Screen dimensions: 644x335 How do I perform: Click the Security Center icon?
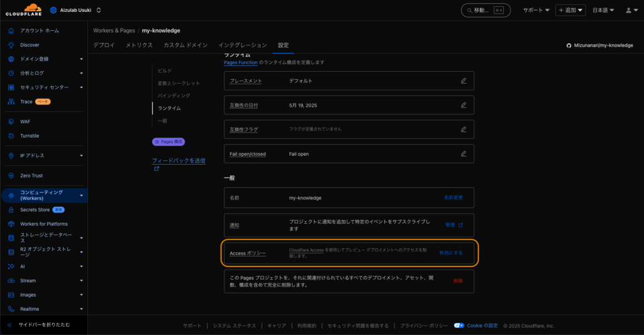pos(11,87)
